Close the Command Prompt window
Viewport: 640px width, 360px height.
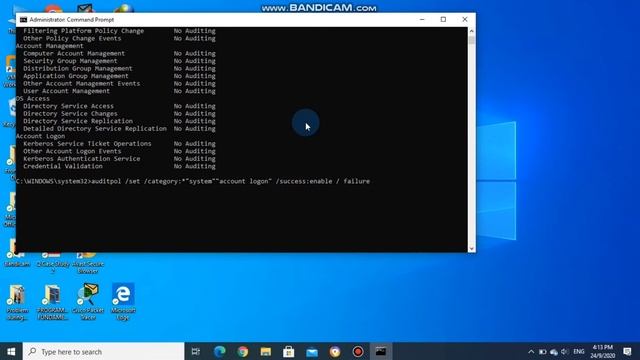click(464, 19)
